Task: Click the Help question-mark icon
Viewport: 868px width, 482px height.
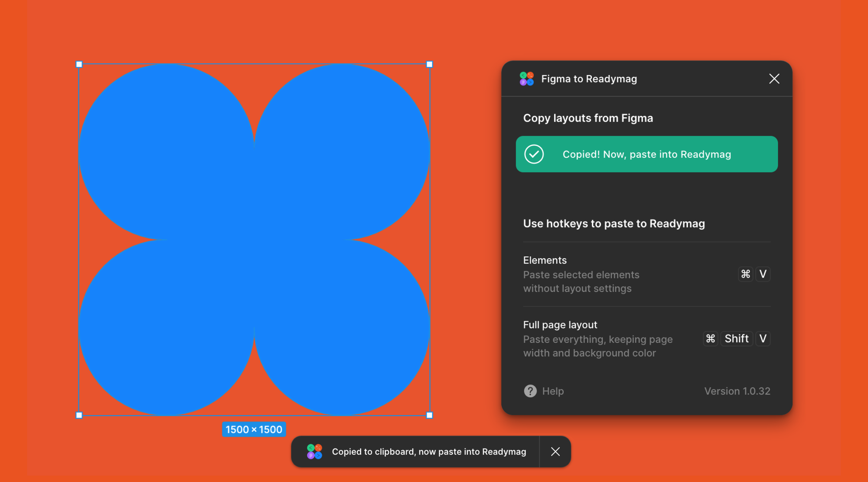Action: click(x=530, y=391)
